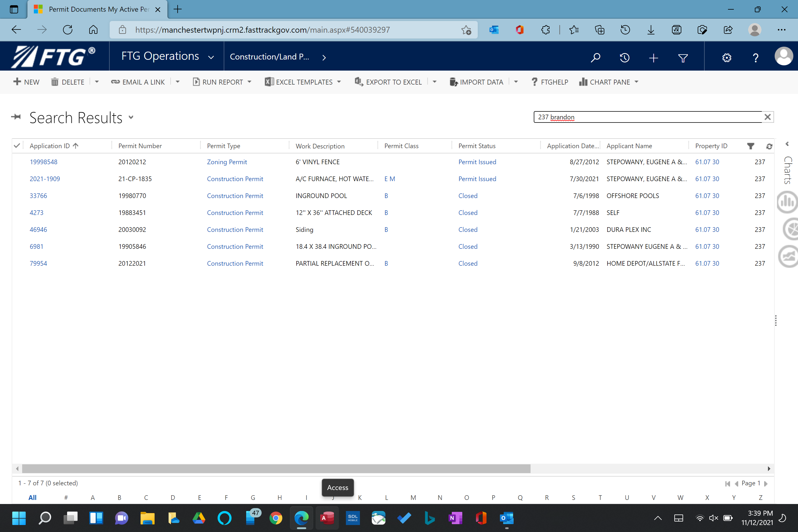Image resolution: width=798 pixels, height=532 pixels.
Task: Open application 79954 link
Action: [x=38, y=263]
